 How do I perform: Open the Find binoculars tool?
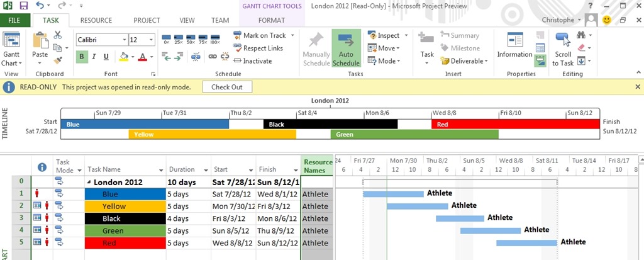pos(581,35)
